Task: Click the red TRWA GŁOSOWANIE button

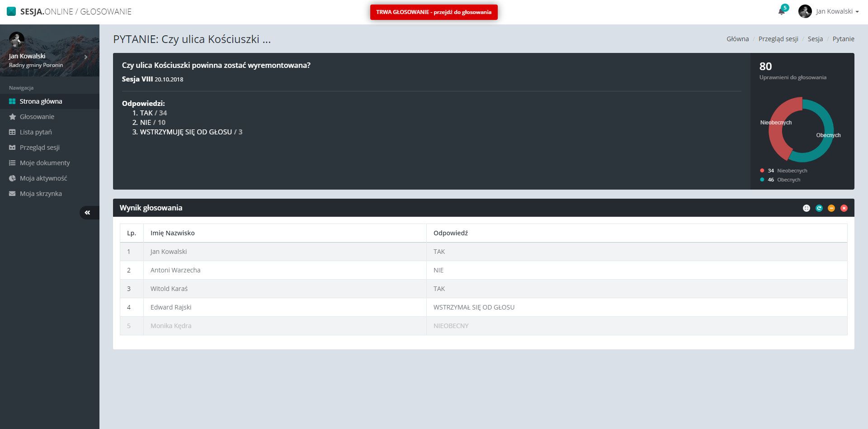Action: 434,12
